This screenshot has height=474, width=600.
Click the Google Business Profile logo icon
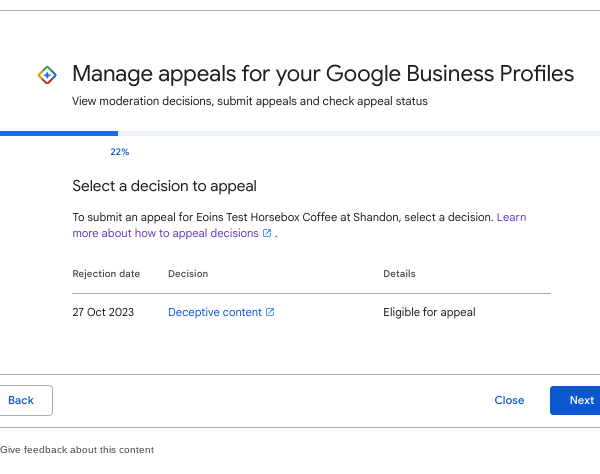(x=46, y=75)
